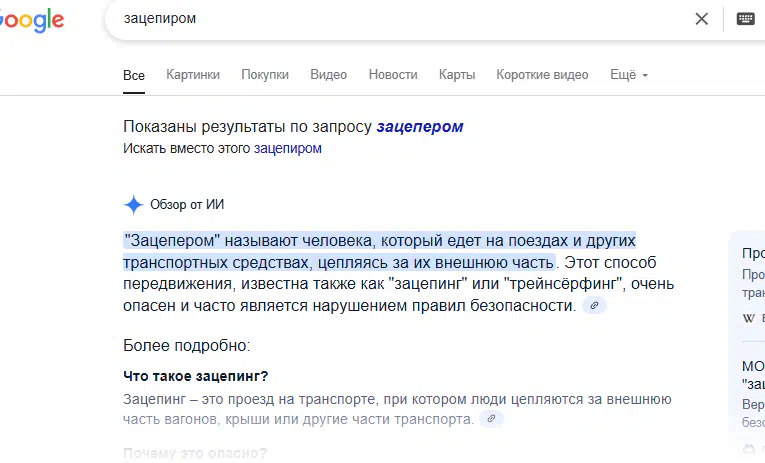
Task: Switch to the Картинки tab
Action: coord(193,75)
